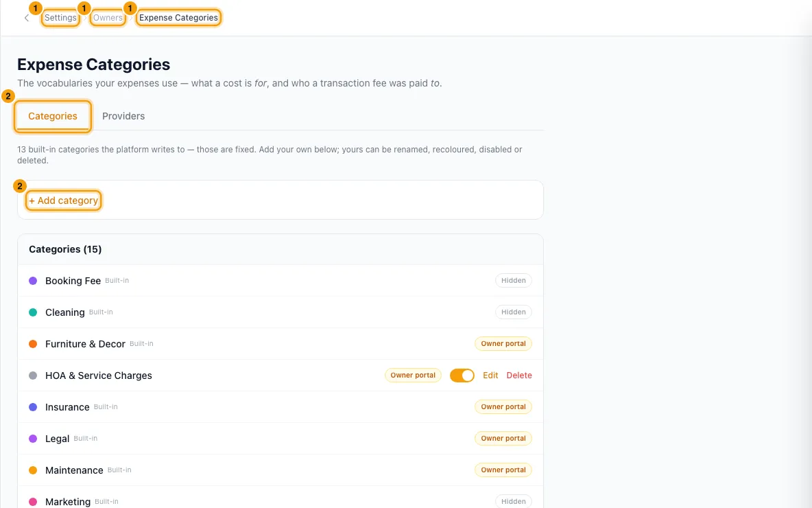The image size is (812, 508).
Task: Click the Add category button
Action: coord(64,200)
